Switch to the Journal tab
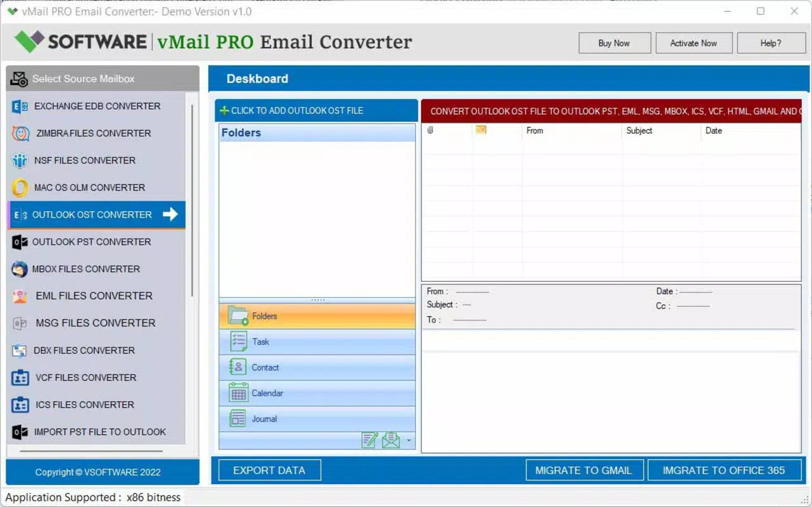The width and height of the screenshot is (812, 507). tap(317, 419)
